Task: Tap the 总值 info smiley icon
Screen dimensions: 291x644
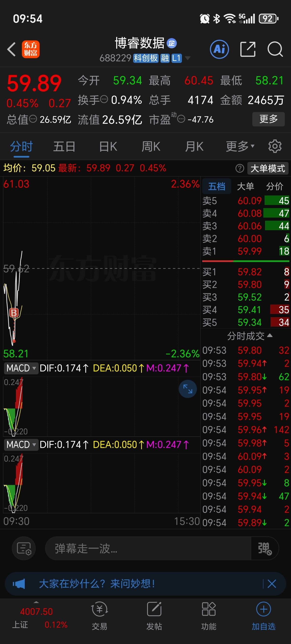Action: [33, 119]
